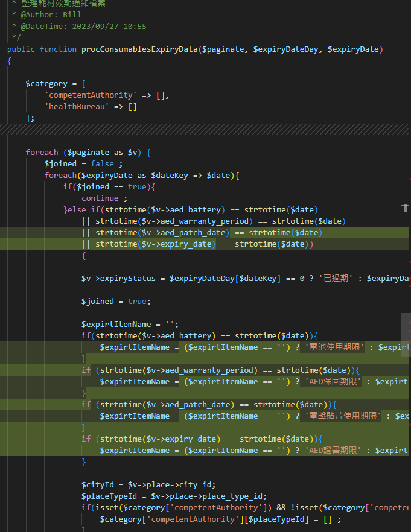Click the 'AED保固期限' string
The image size is (411, 532).
(333, 381)
